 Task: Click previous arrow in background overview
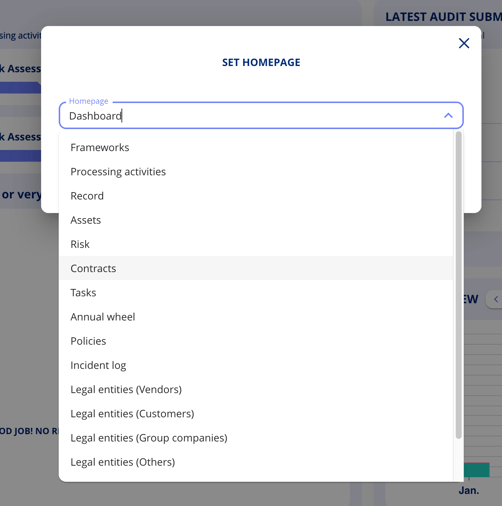(x=496, y=299)
